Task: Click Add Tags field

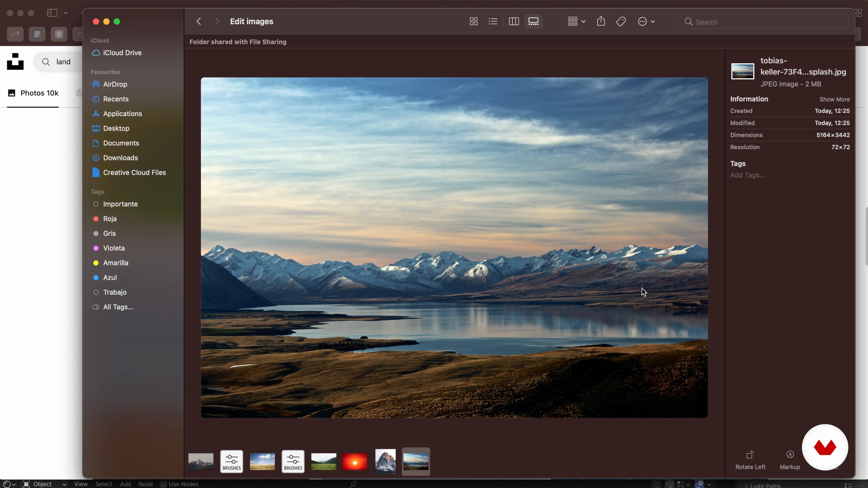Action: point(747,176)
